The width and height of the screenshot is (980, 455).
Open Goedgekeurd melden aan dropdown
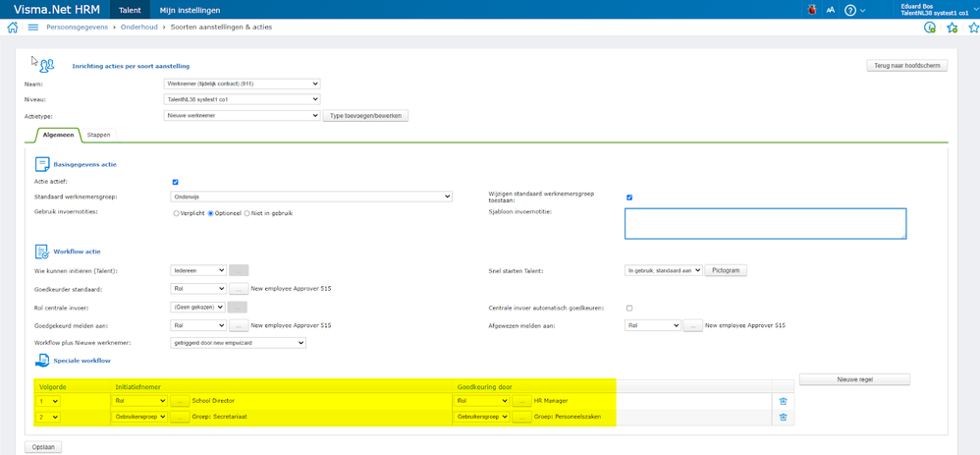(198, 325)
